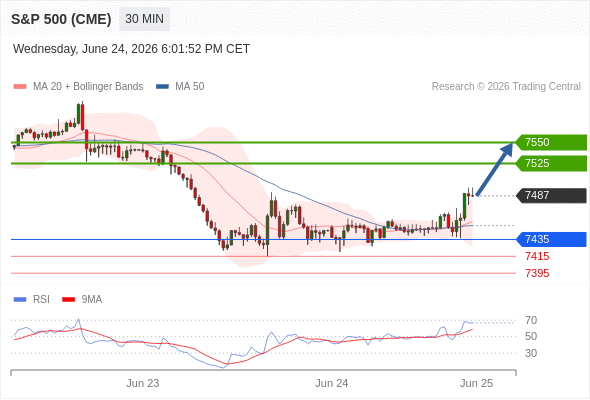Click the RSI 70 level label
Screen dimensions: 590x400
(531, 320)
